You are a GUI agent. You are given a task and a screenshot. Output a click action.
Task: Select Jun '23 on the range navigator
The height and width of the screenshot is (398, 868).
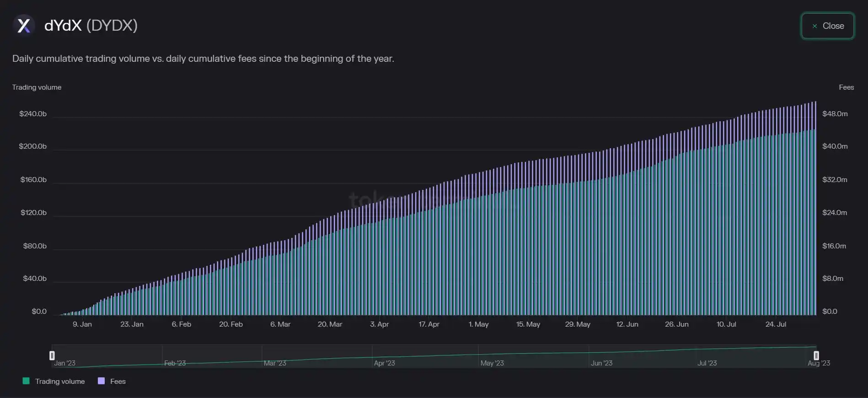[601, 363]
